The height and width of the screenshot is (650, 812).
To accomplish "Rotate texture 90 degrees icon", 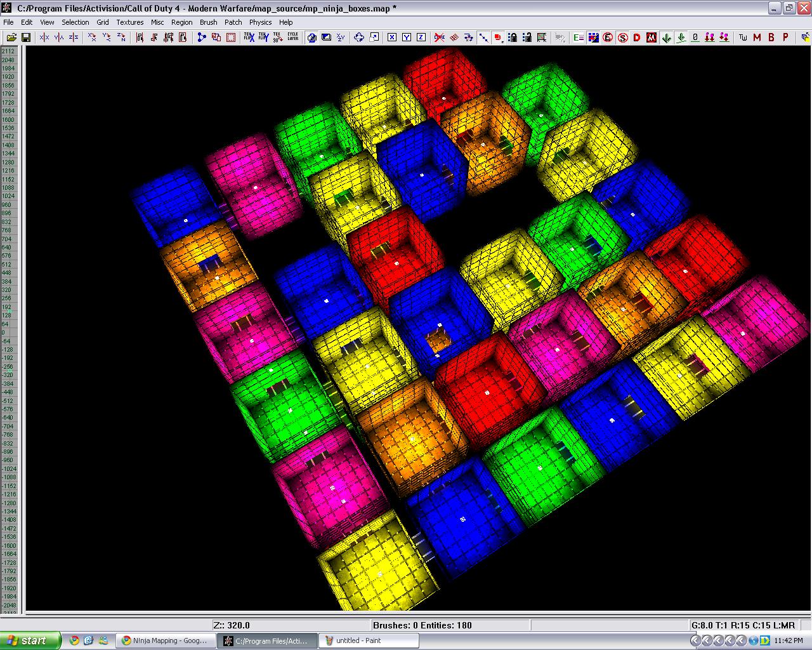I will click(x=277, y=37).
